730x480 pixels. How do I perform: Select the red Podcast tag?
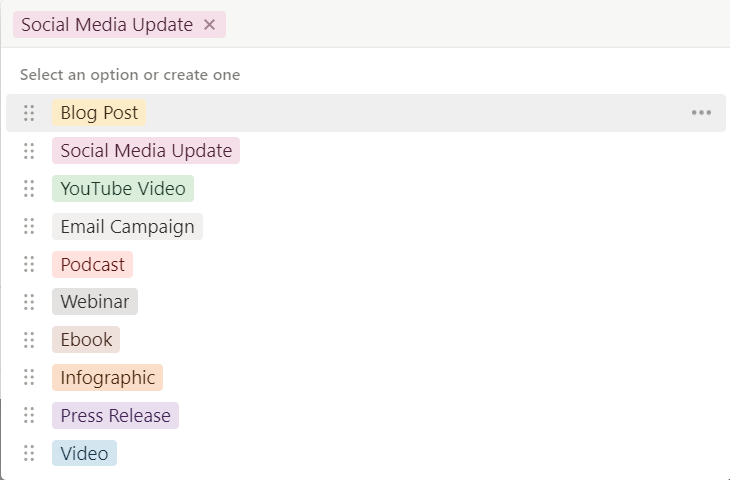(92, 264)
